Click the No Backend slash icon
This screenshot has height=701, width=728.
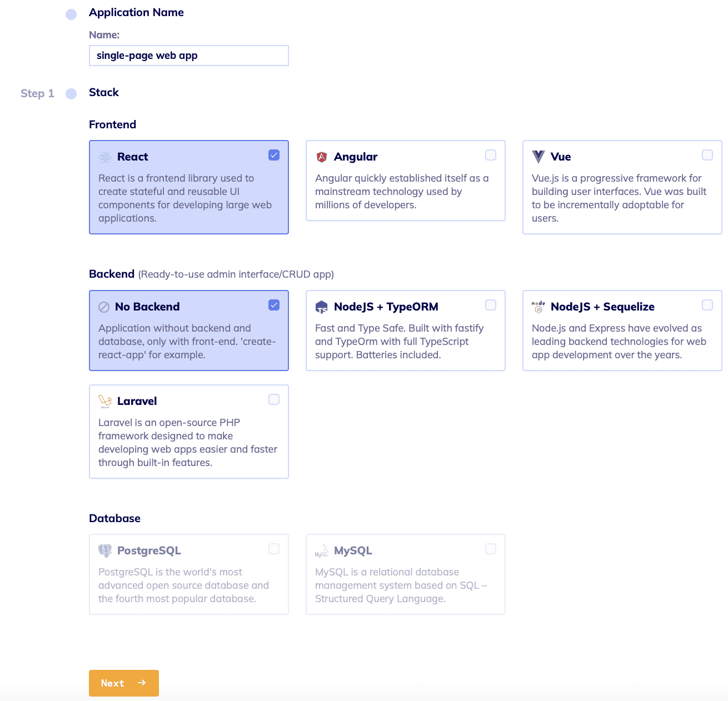104,306
